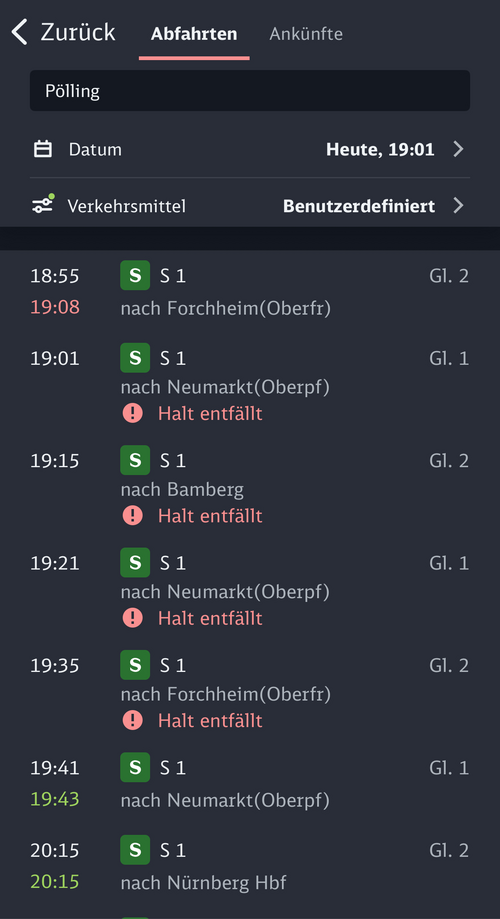The width and height of the screenshot is (500, 919).
Task: Tap the warning icon on the 19:01 Neumarkt departure
Action: [x=132, y=413]
